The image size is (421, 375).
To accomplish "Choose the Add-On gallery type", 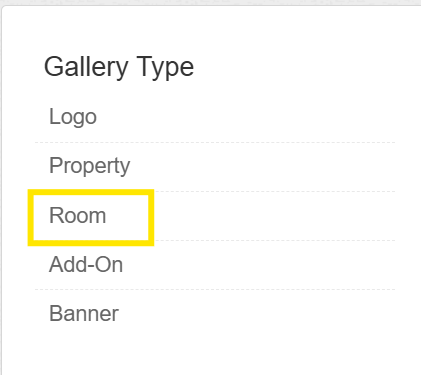I will pos(86,265).
